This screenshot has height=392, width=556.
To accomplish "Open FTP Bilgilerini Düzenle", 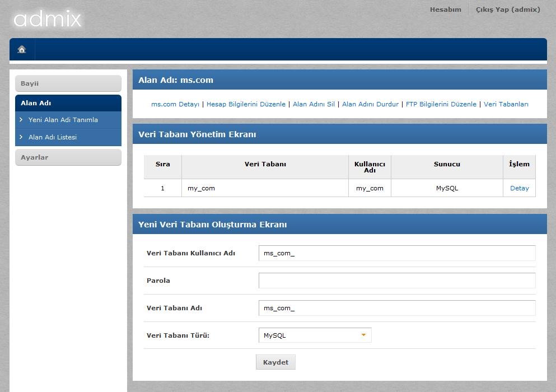I will [441, 104].
